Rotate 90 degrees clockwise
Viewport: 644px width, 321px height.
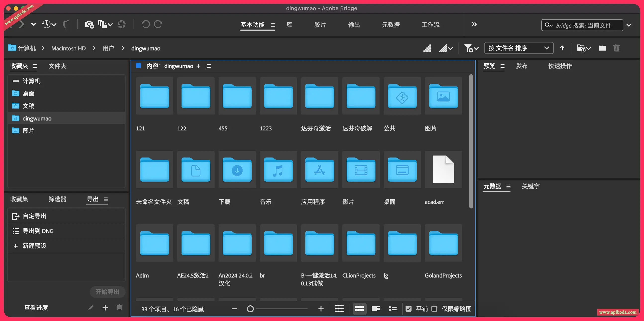[158, 25]
